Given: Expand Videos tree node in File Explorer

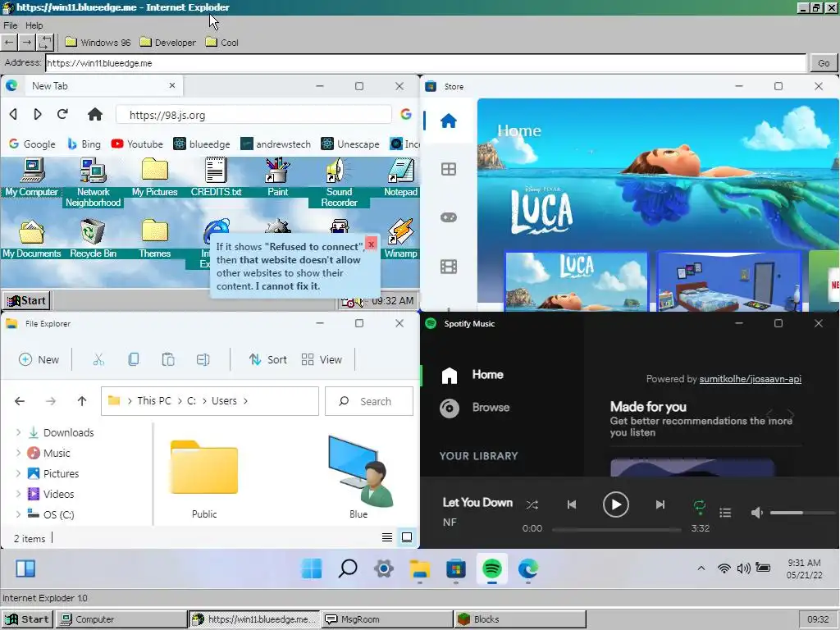Looking at the screenshot, I should [x=18, y=494].
